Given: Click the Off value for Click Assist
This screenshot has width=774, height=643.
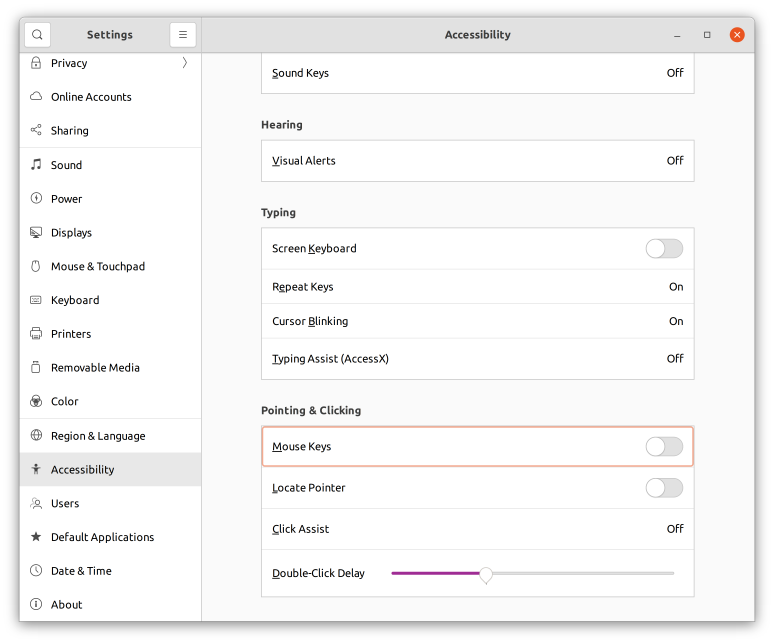Looking at the screenshot, I should 675,529.
